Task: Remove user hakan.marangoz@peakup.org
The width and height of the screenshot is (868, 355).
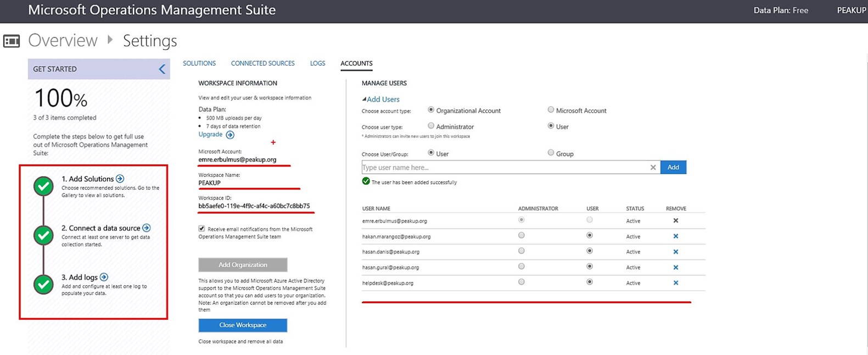Action: (x=676, y=236)
